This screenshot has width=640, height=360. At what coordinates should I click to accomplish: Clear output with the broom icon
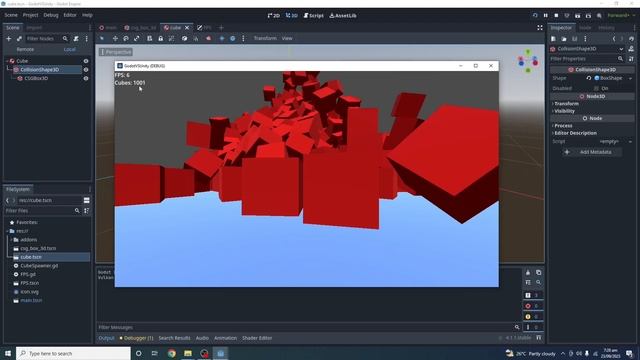(528, 272)
